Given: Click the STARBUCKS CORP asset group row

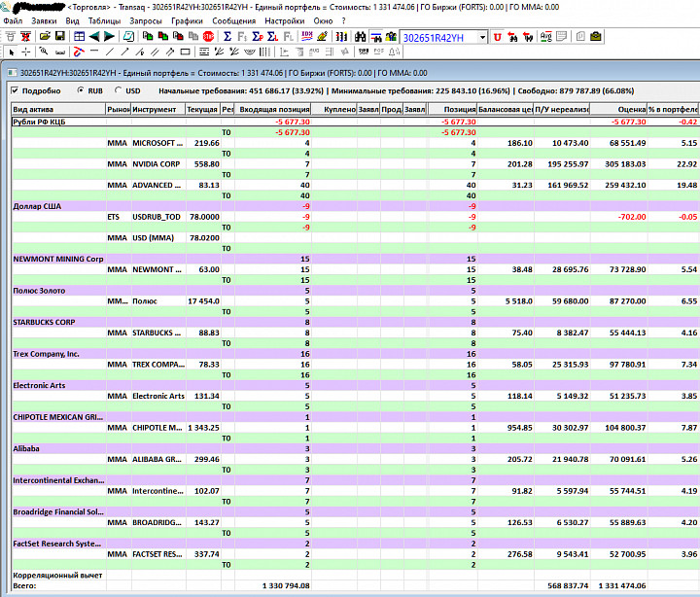Looking at the screenshot, I should tap(356, 322).
